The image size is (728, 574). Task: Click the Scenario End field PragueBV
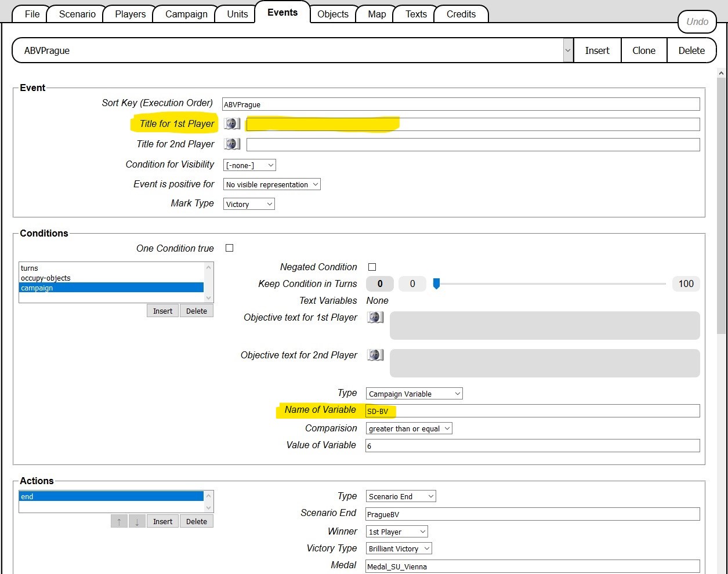[x=533, y=514]
